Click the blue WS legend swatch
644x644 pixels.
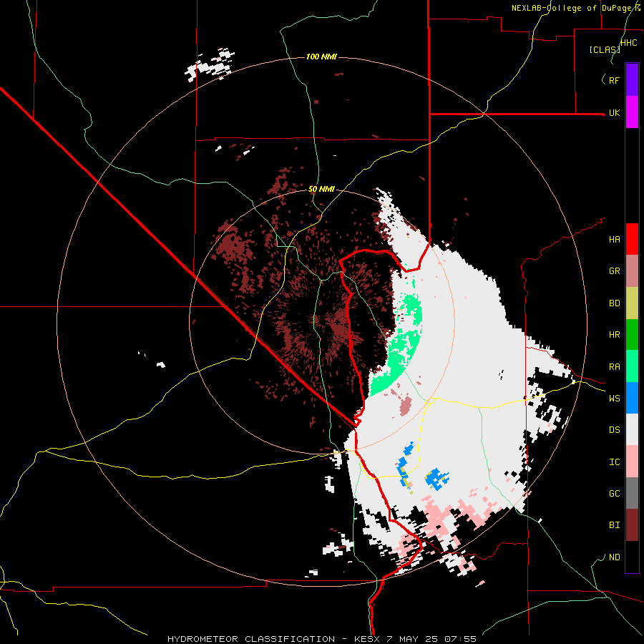(x=632, y=398)
